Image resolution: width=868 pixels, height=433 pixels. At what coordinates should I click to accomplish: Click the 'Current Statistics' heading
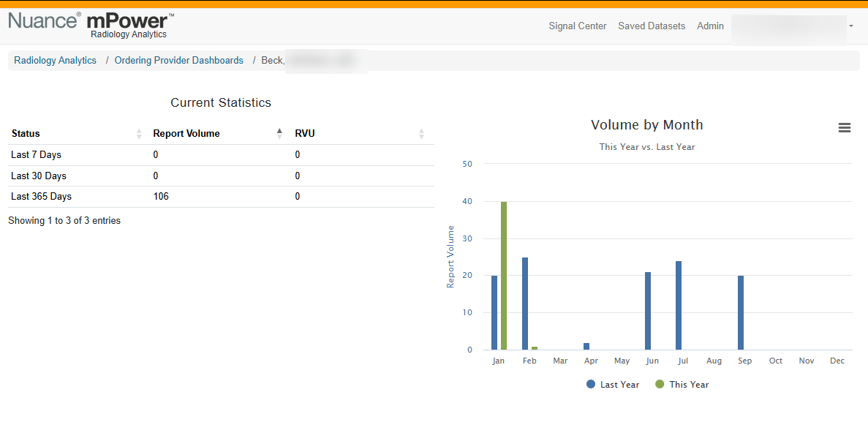[221, 102]
